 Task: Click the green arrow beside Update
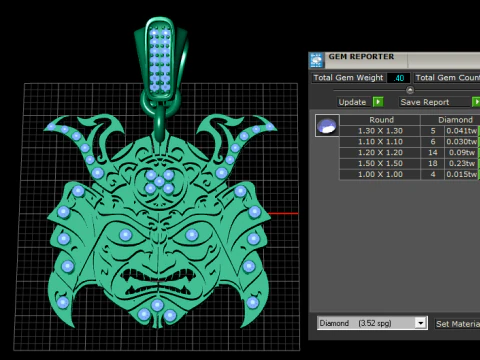click(x=378, y=102)
